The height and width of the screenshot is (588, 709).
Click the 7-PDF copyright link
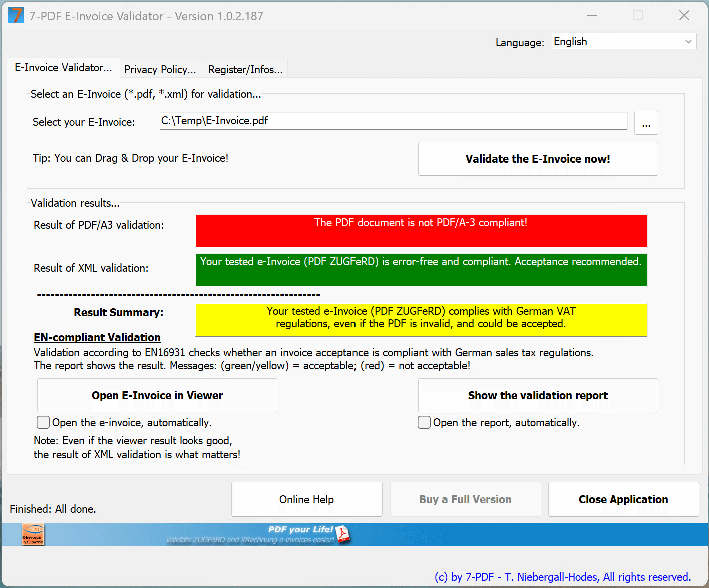pos(563,577)
